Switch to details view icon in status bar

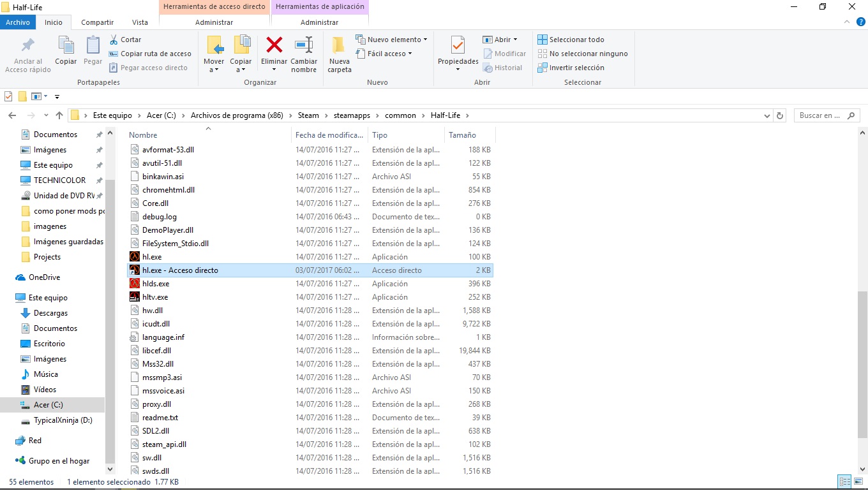(x=844, y=481)
